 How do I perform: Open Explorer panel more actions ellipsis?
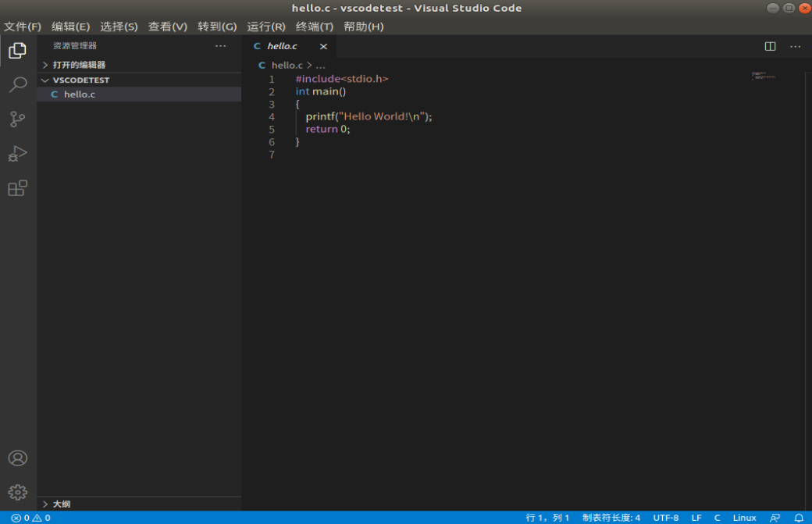(221, 45)
